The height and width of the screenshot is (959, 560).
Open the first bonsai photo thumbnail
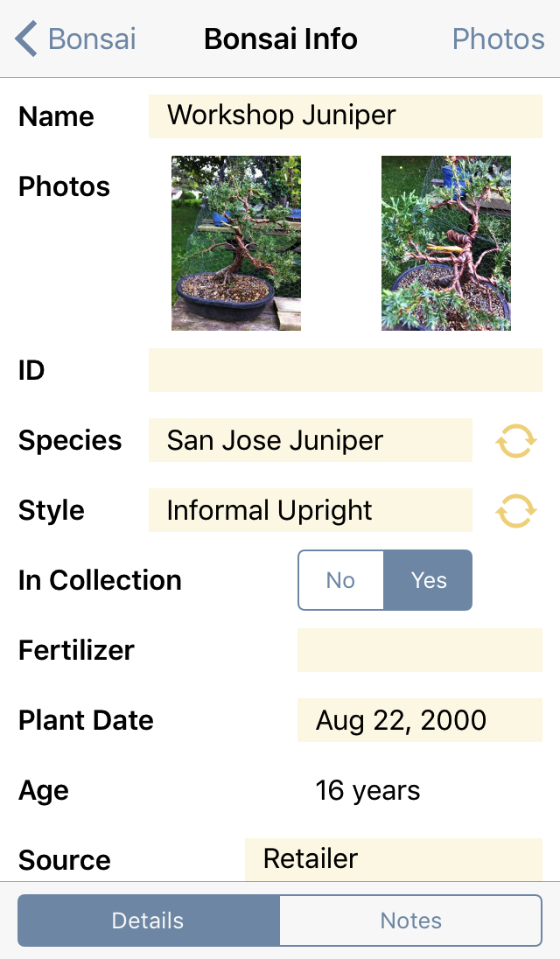tap(235, 243)
